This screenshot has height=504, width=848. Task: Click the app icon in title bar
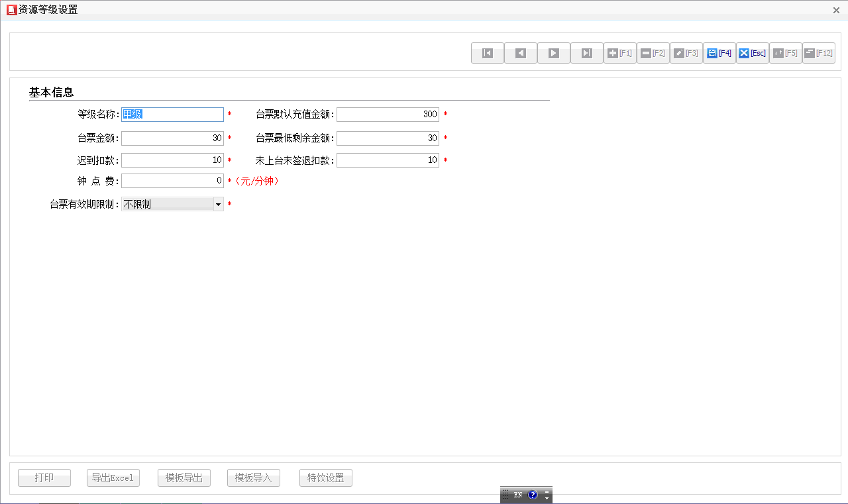pyautogui.click(x=11, y=10)
